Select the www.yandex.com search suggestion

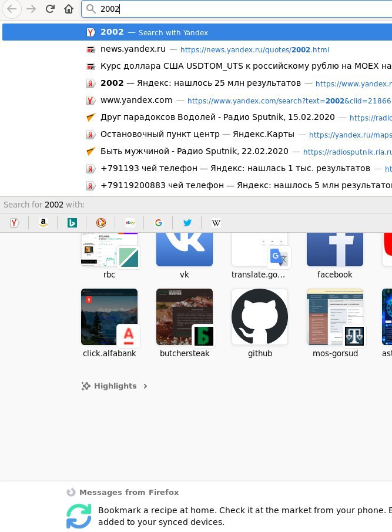click(197, 101)
